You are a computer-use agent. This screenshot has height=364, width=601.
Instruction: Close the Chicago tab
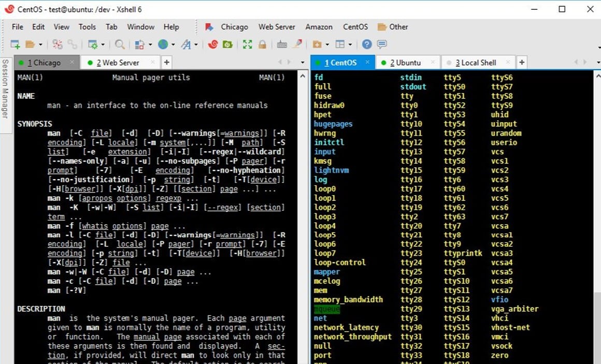point(71,62)
